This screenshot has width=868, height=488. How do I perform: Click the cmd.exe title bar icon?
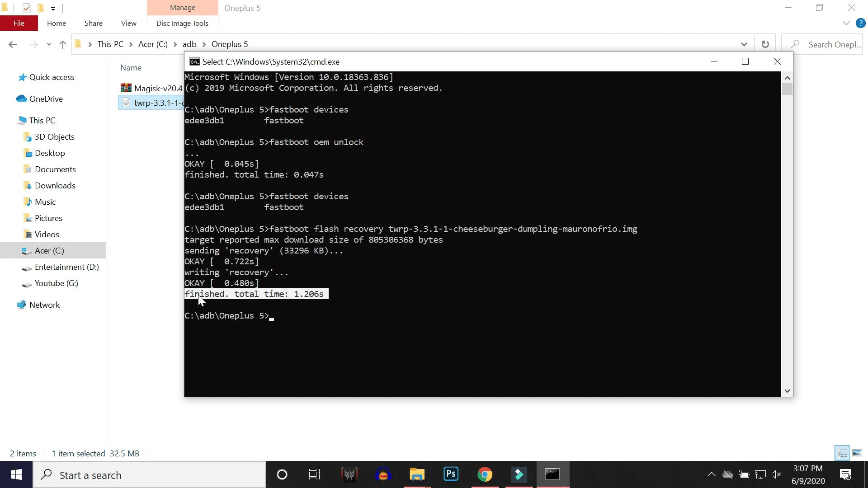point(194,62)
